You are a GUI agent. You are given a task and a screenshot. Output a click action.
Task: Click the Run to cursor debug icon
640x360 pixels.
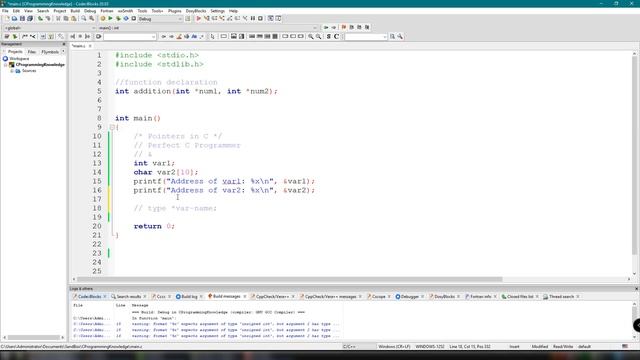207,19
